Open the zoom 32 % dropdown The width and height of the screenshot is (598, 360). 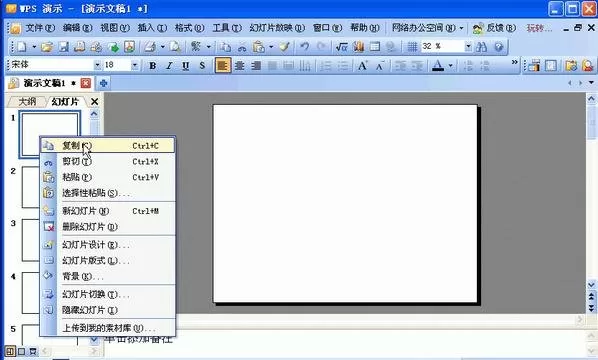point(468,47)
